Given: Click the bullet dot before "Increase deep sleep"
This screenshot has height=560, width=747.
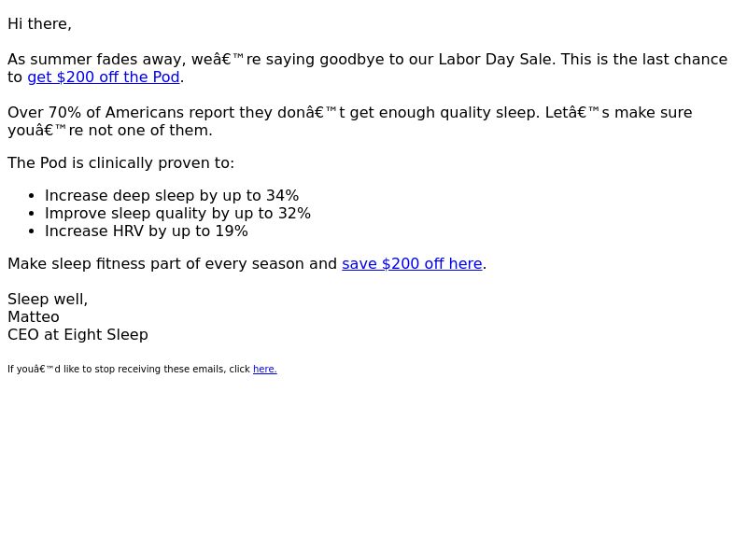Looking at the screenshot, I should click(x=32, y=196).
